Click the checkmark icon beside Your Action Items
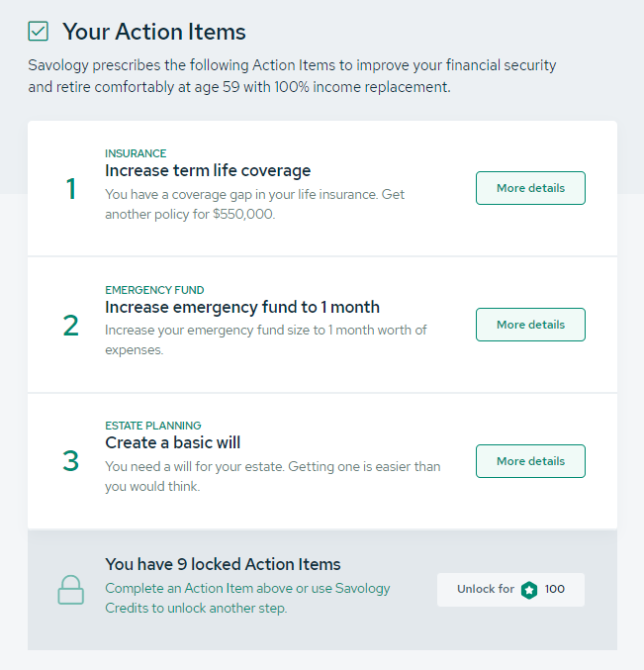 click(x=39, y=32)
